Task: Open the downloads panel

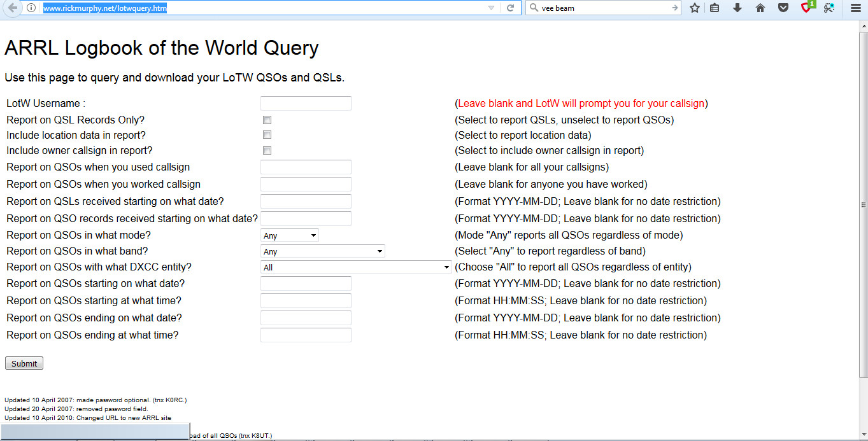Action: 738,8
